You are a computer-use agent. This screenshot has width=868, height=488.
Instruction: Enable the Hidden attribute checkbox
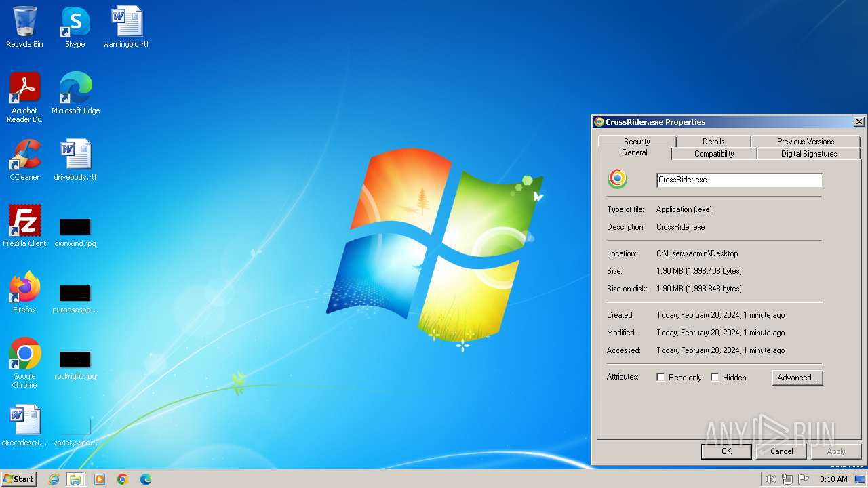(715, 378)
